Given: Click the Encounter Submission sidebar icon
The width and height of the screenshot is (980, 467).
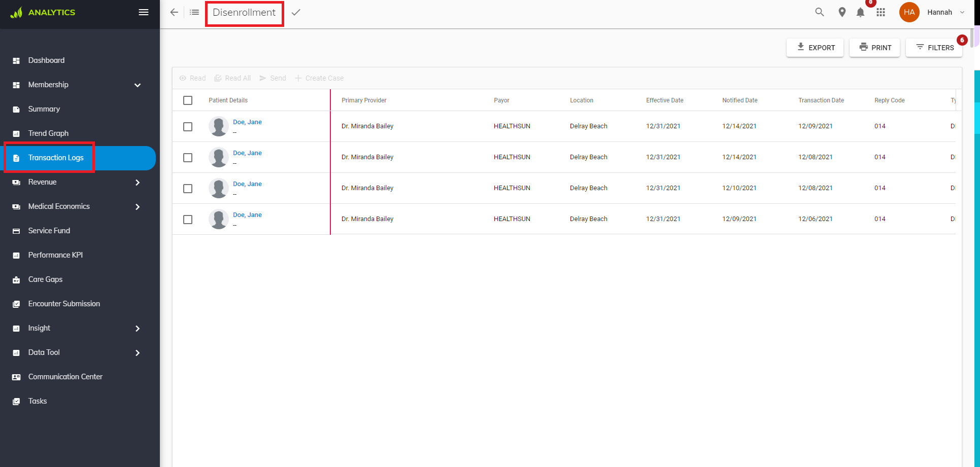Looking at the screenshot, I should (x=16, y=304).
